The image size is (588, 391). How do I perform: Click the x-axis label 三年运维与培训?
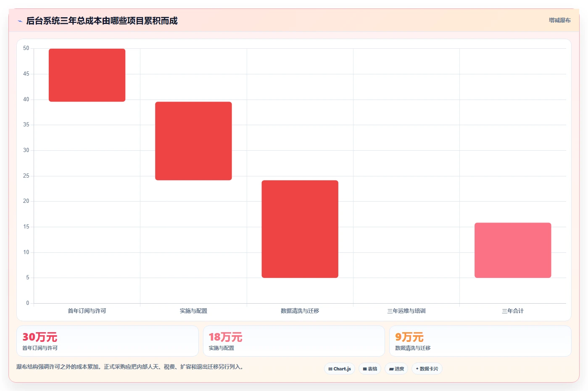tap(406, 311)
